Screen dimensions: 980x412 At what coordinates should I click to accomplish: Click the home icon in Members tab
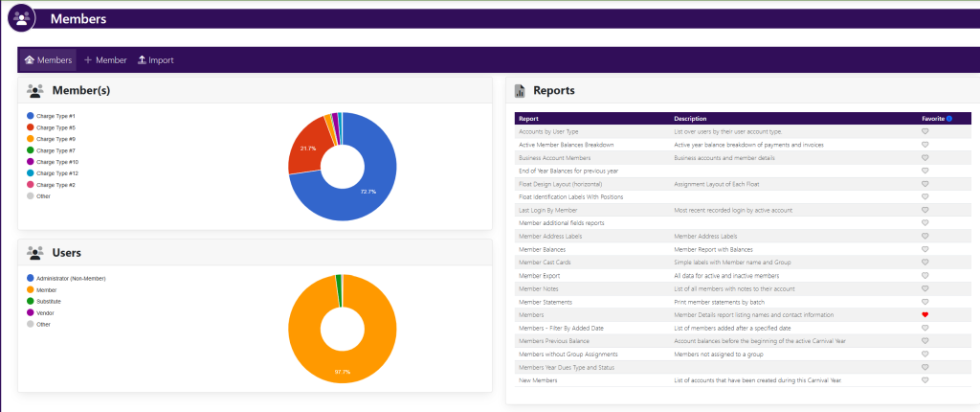click(30, 60)
